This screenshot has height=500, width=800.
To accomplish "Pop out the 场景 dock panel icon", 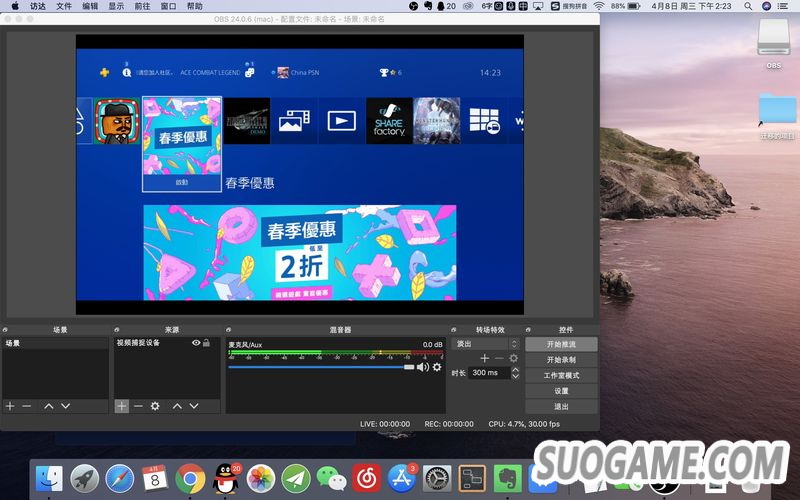I will pos(5,330).
